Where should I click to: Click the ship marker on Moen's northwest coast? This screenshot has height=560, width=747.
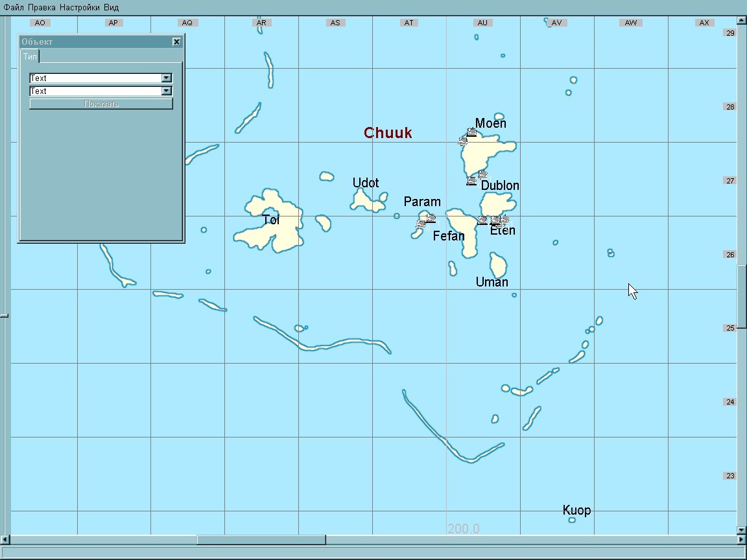point(463,141)
